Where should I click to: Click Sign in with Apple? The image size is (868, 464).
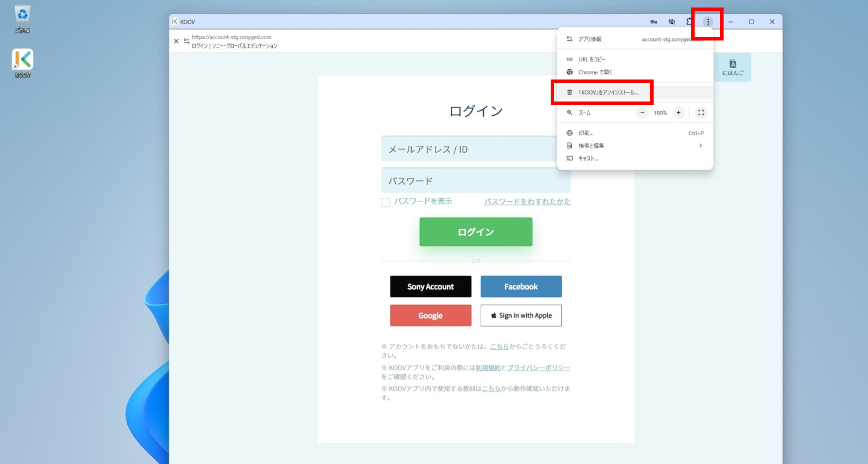point(521,315)
